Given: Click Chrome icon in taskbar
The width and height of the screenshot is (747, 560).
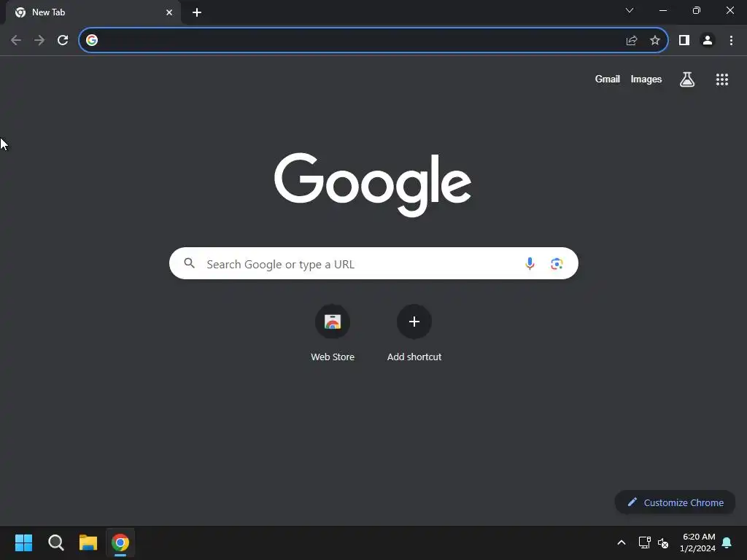Looking at the screenshot, I should tap(120, 542).
